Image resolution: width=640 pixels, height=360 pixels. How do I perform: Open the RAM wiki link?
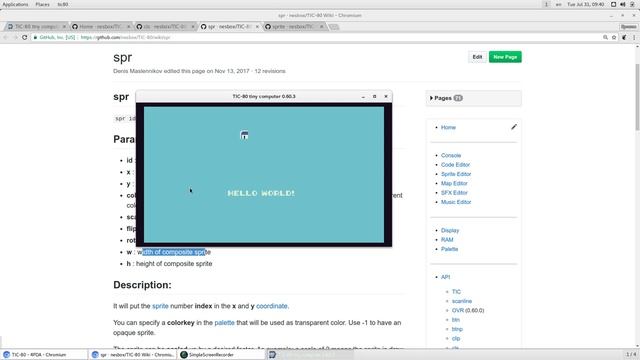pyautogui.click(x=447, y=240)
